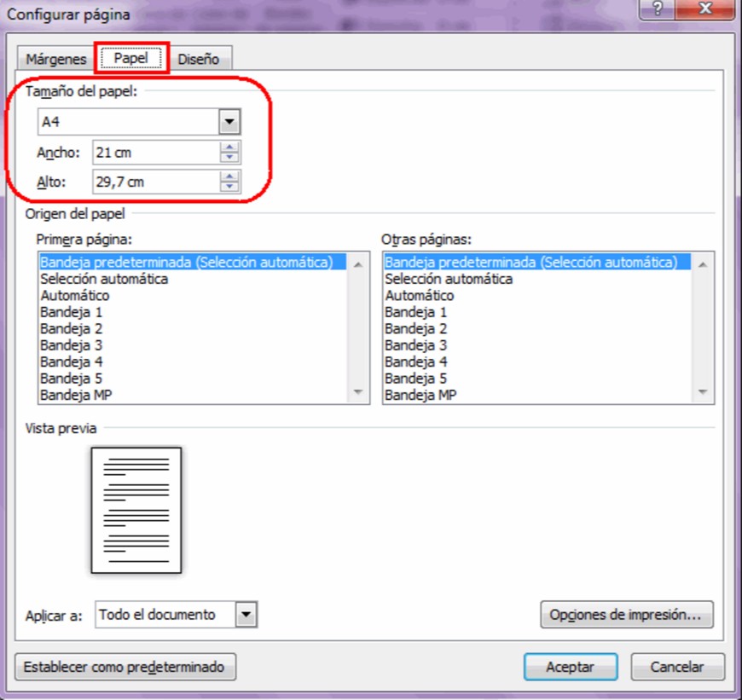Select Bandeja predeterminada in Otras páginas list
Viewport: 742px width, 700px height.
pyautogui.click(x=537, y=262)
